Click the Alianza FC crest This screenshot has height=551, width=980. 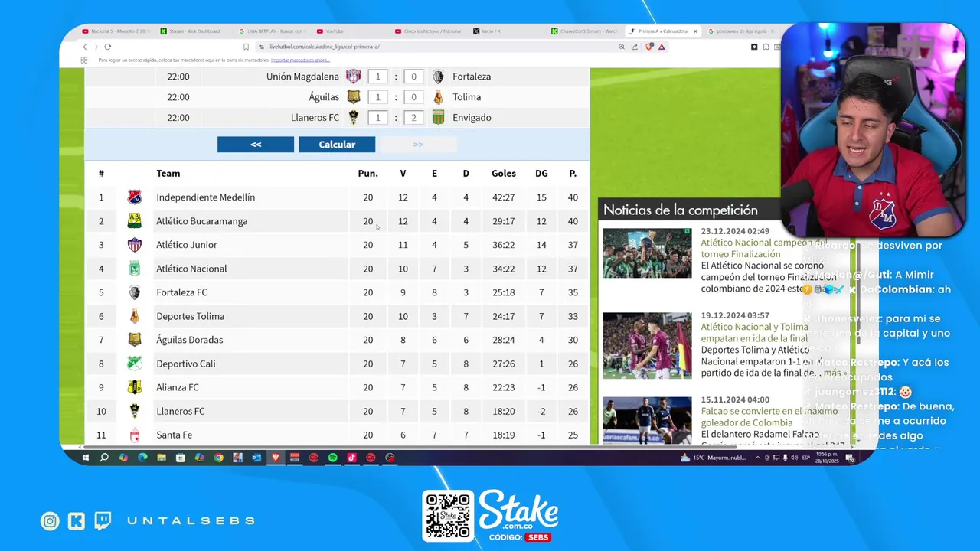[x=135, y=387]
